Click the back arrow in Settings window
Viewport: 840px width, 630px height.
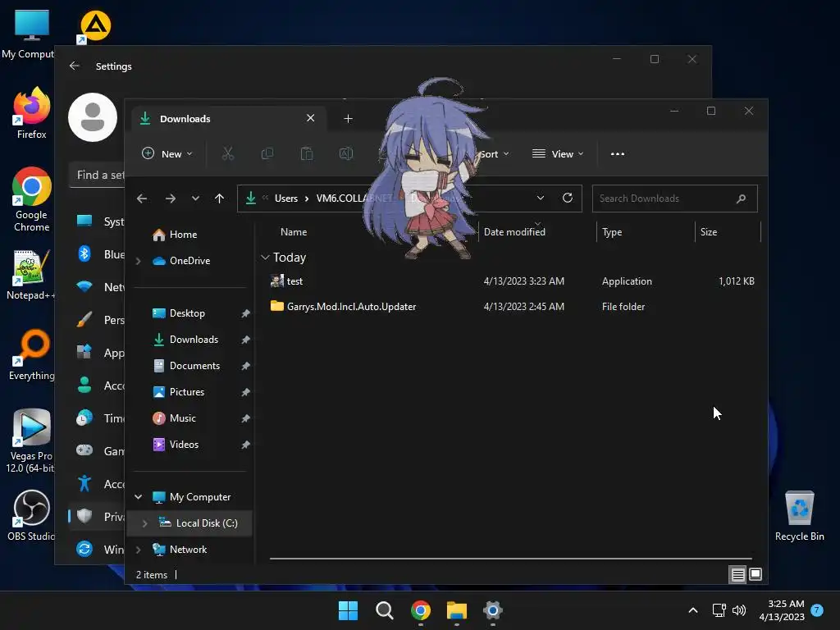point(75,66)
